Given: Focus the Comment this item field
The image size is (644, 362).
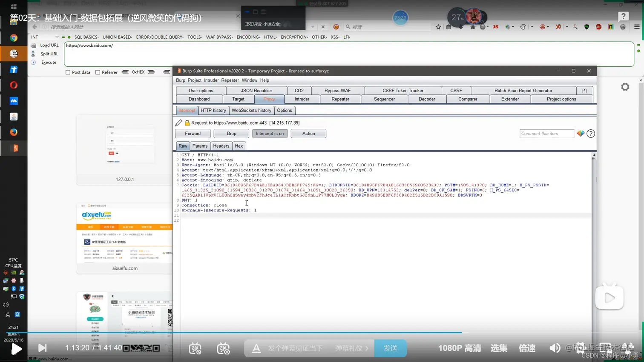Looking at the screenshot, I should (547, 134).
